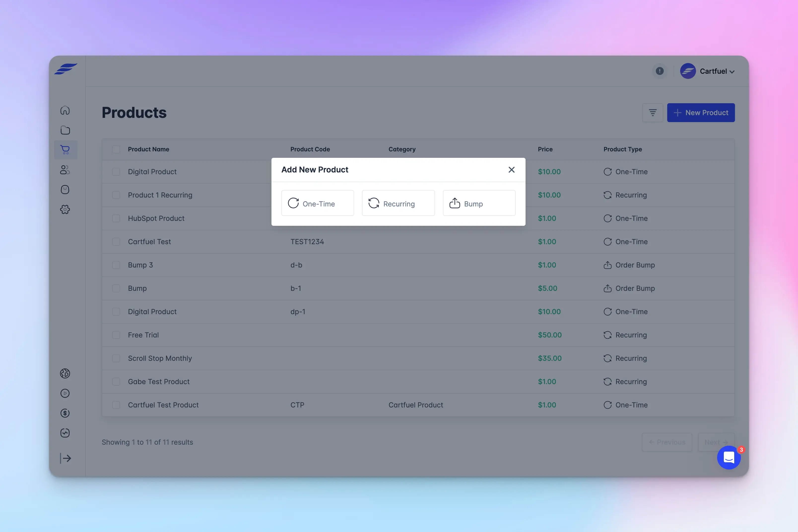Image resolution: width=798 pixels, height=532 pixels.
Task: Open the dollar coin sidebar icon
Action: [x=65, y=413]
